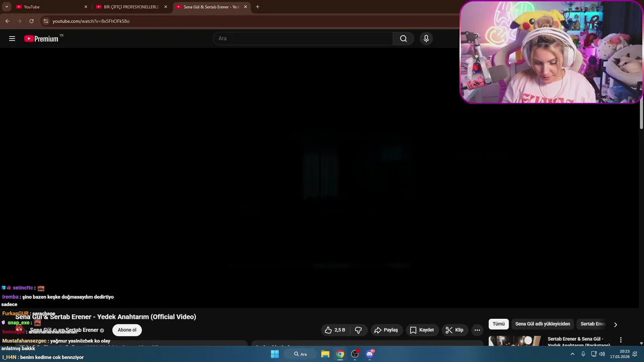
Task: Click streamer webcam overlay
Action: coord(551,52)
